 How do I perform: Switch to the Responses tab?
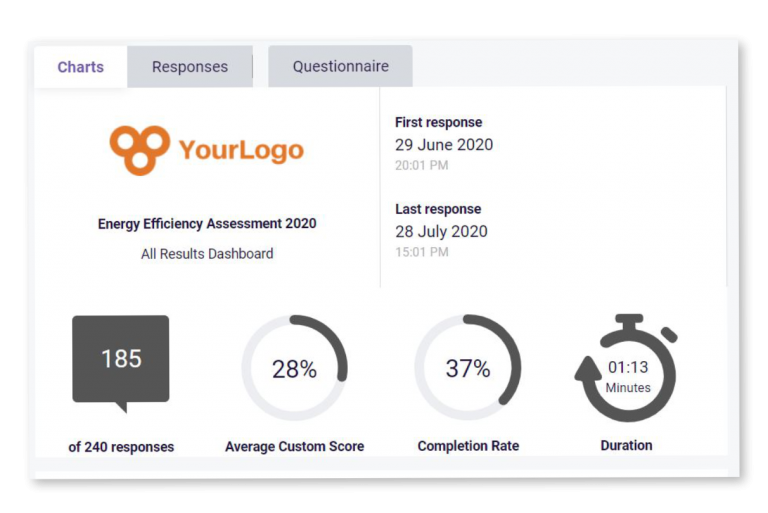190,67
